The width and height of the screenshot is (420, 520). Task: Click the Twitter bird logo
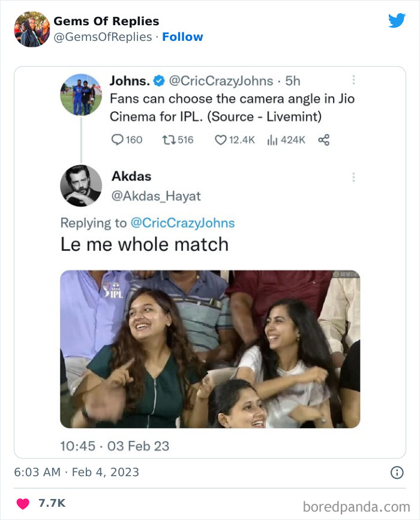click(397, 21)
